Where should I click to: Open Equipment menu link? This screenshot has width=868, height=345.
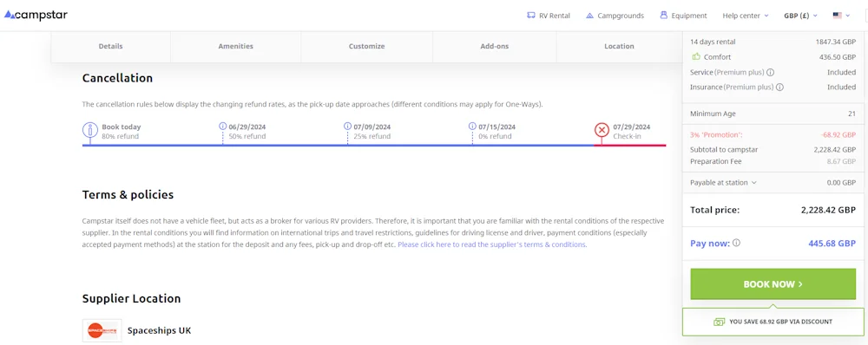pos(689,16)
